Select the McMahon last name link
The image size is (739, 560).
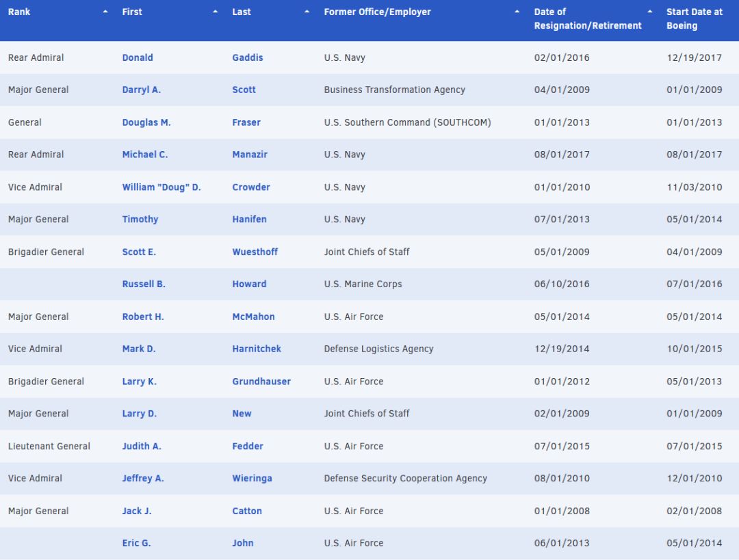click(x=253, y=317)
